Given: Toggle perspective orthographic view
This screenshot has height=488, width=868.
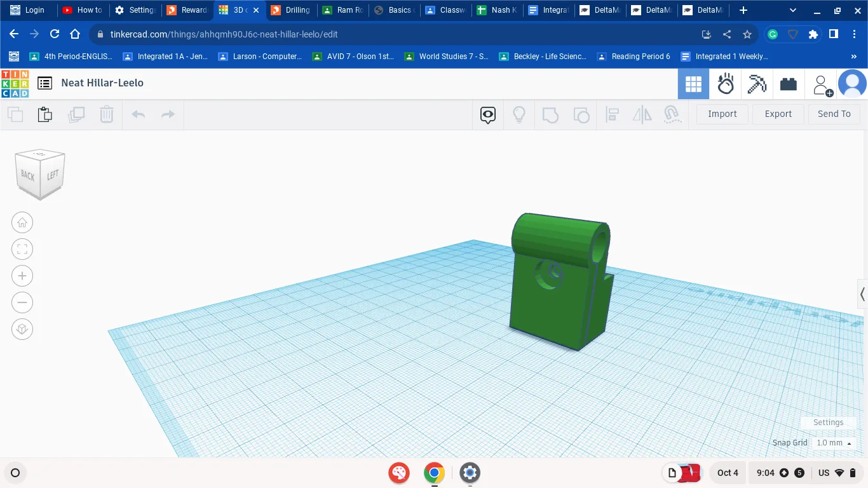Looking at the screenshot, I should (x=22, y=329).
